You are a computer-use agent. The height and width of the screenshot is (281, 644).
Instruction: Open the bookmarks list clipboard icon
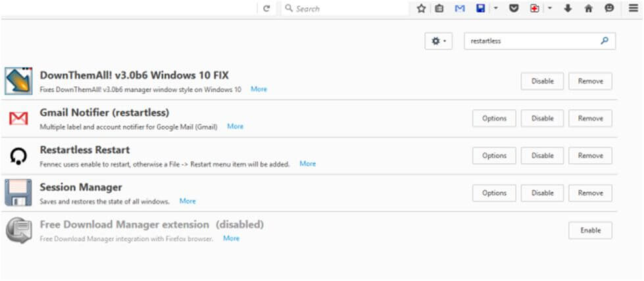pyautogui.click(x=440, y=9)
